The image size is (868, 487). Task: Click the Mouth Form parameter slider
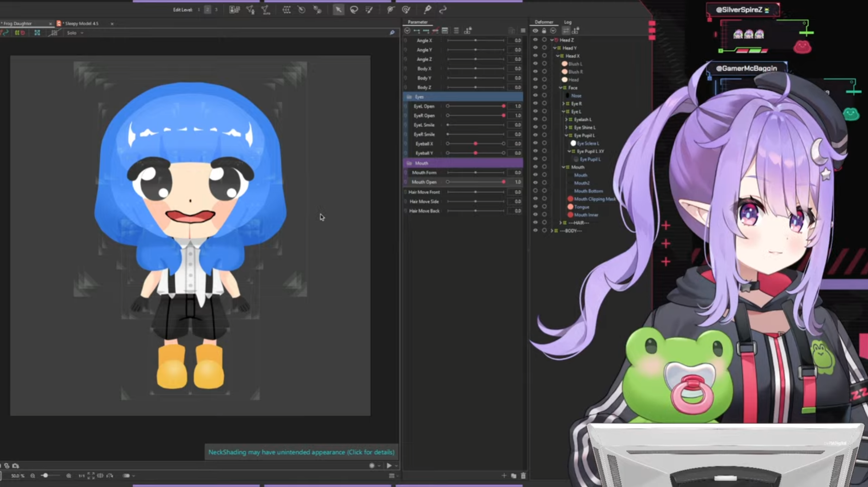(x=475, y=173)
